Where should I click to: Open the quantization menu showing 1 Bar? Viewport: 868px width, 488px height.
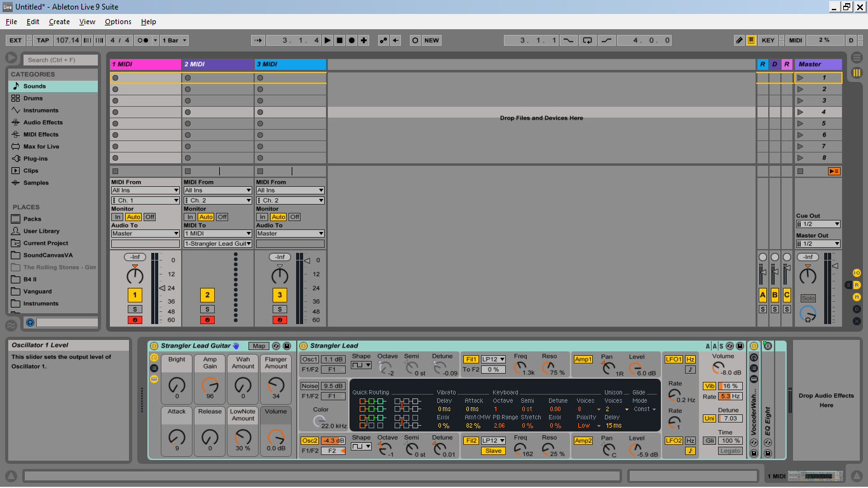point(174,40)
